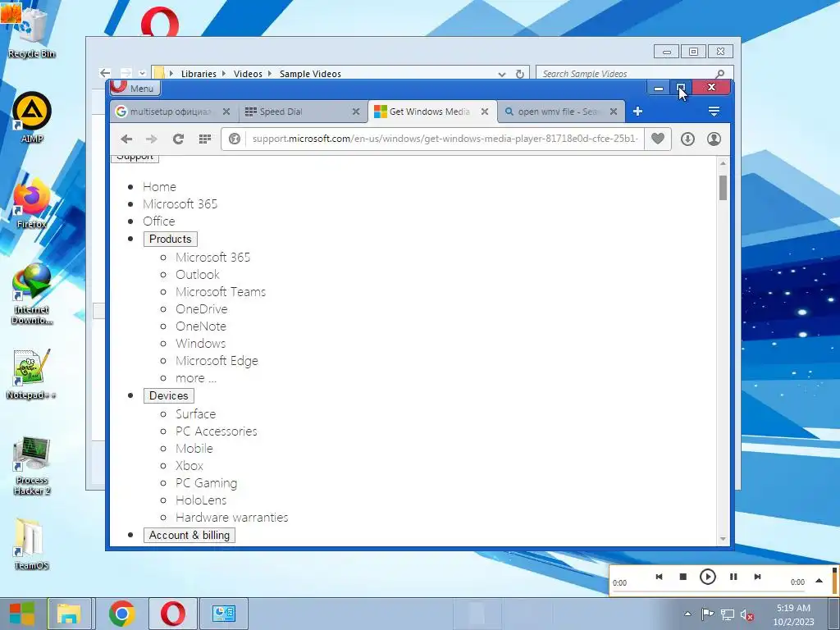Close the multisetup tab

click(x=226, y=112)
